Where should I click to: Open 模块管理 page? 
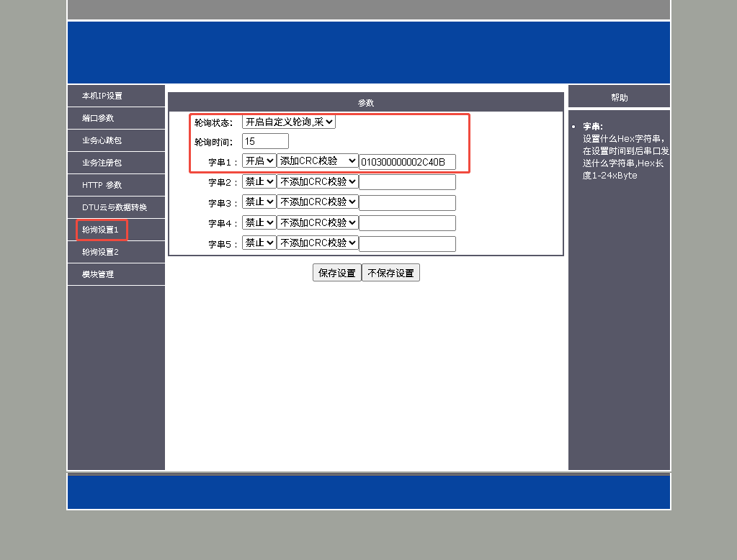[98, 274]
